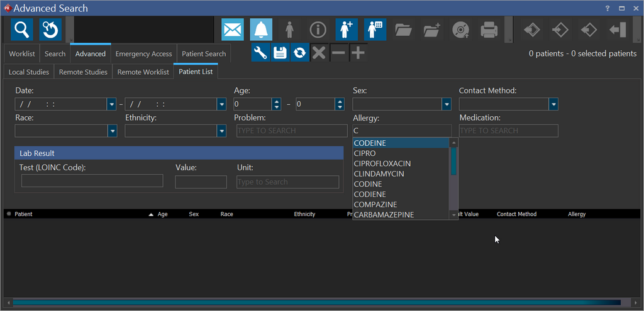The width and height of the screenshot is (644, 311).
Task: Open the Contact Method dropdown
Action: pos(553,104)
